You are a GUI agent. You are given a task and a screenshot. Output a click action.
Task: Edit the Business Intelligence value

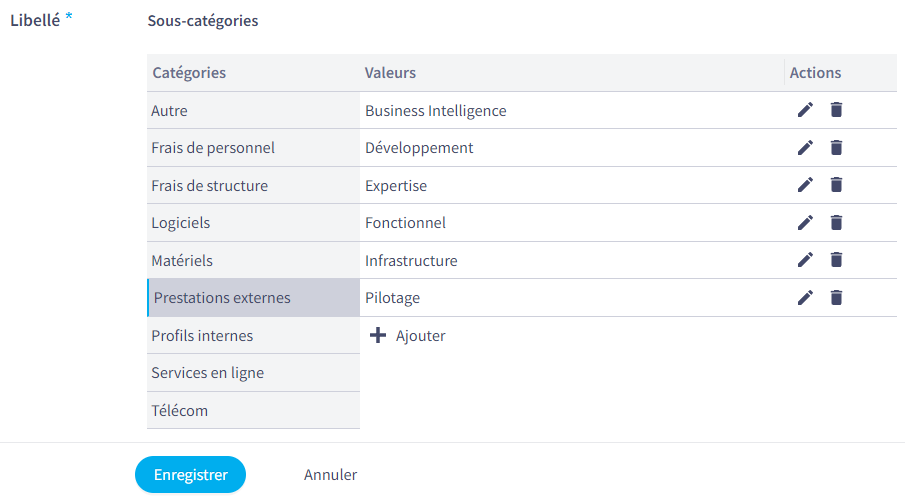tap(805, 110)
